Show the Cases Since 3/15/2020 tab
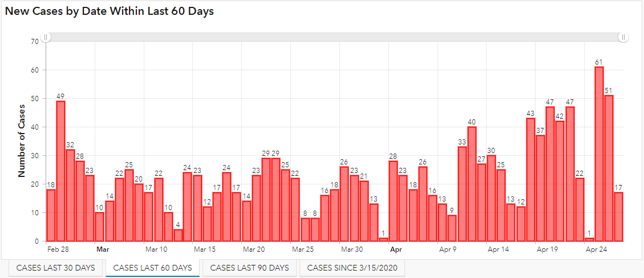 (352, 268)
